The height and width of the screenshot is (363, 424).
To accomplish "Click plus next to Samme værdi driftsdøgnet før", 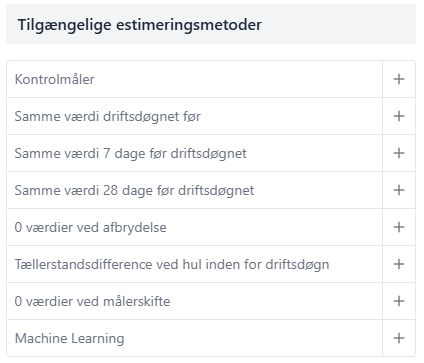I will point(399,116).
